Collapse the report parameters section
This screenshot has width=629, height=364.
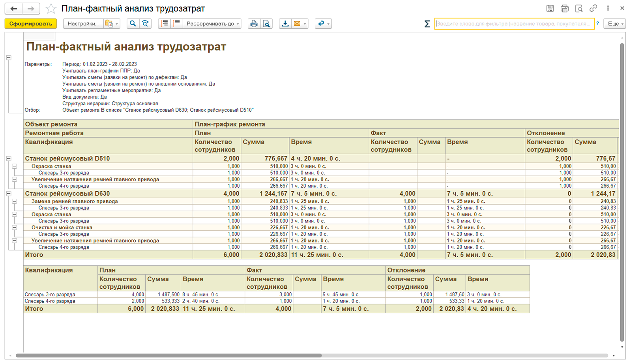click(x=9, y=58)
